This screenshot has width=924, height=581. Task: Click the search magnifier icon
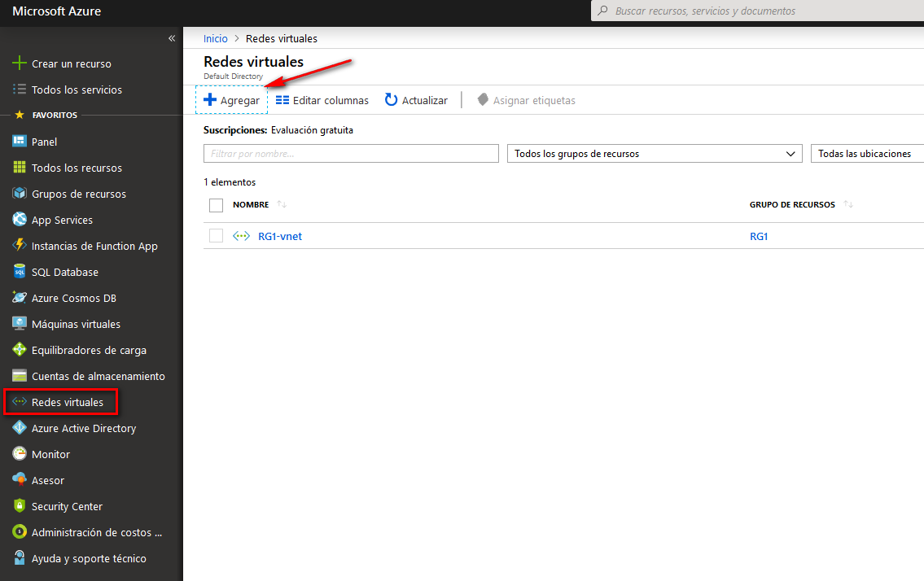click(x=603, y=11)
